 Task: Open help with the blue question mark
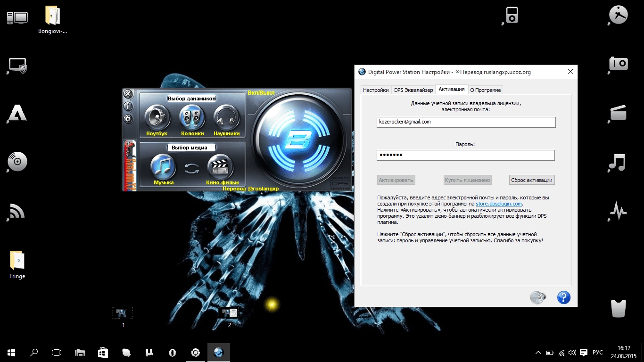tap(563, 297)
